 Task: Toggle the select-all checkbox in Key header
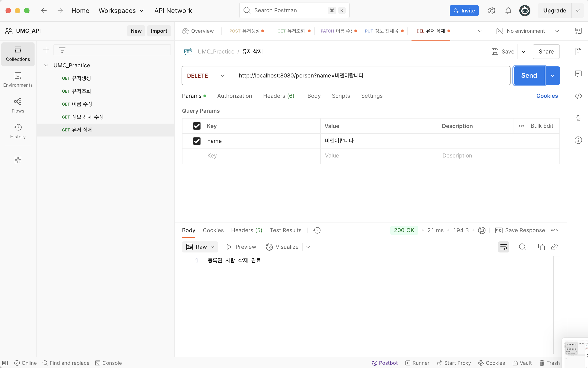pos(197,126)
